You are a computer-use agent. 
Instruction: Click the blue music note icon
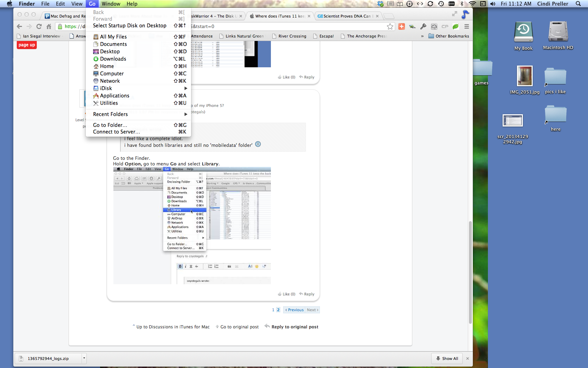point(465,14)
